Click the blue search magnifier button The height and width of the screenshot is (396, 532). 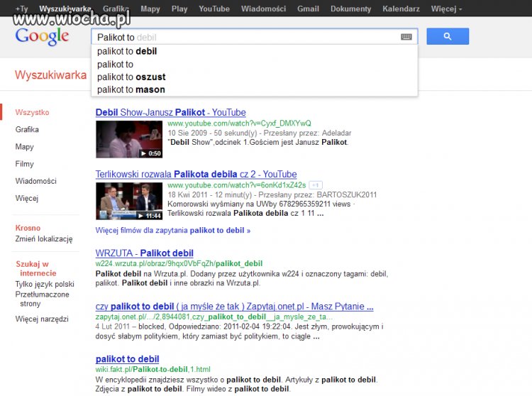(x=448, y=36)
